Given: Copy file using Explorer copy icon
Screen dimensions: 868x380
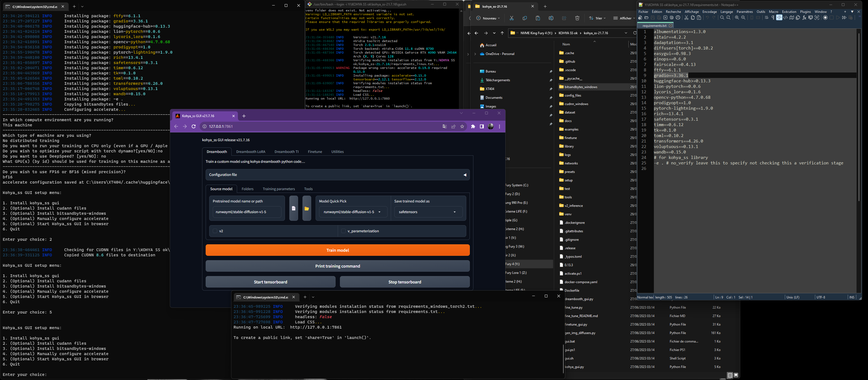Looking at the screenshot, I should click(525, 18).
